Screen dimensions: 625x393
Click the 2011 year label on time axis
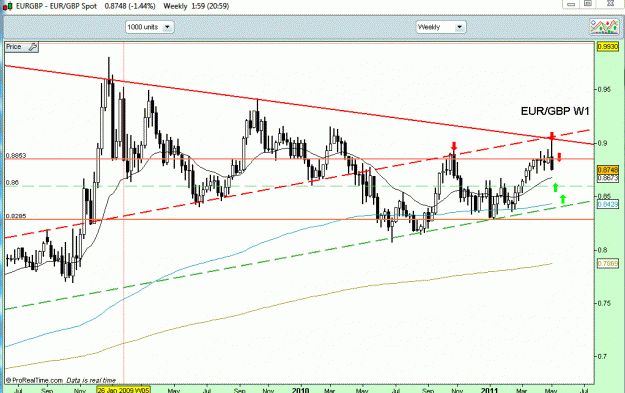click(x=489, y=390)
